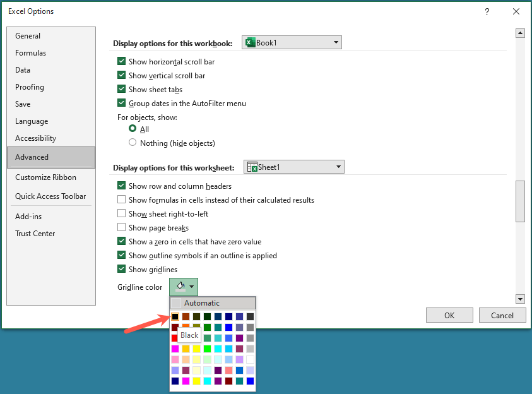
Task: Click the OK button
Action: tap(449, 315)
